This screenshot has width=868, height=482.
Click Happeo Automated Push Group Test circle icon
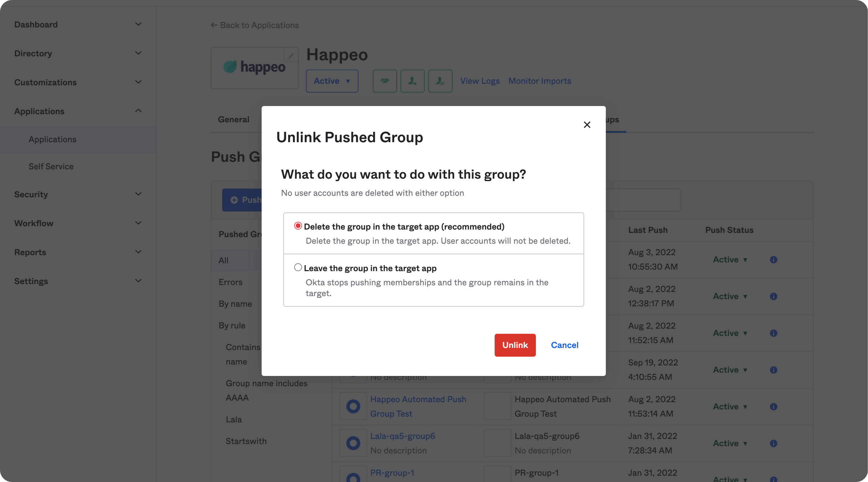tap(353, 406)
